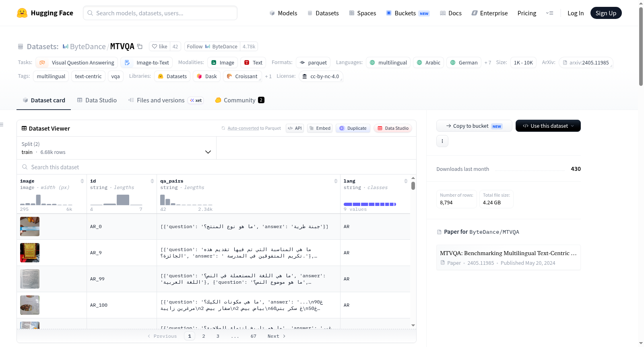Copy dataset name with the copy icon

(x=140, y=46)
